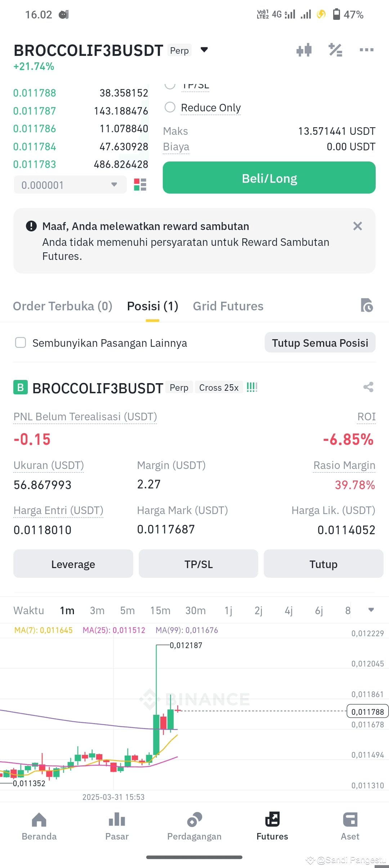Share the BROCCOLIF3BUSDT position

click(x=368, y=387)
